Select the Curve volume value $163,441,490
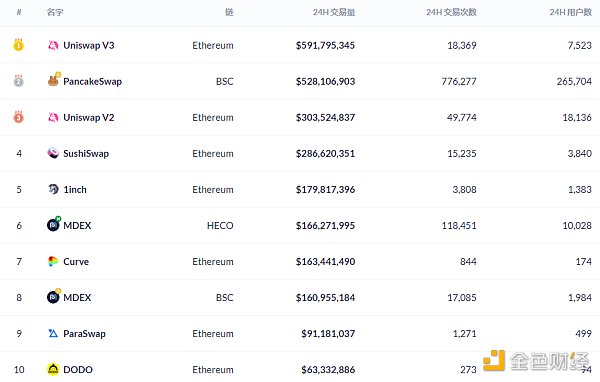 point(325,262)
